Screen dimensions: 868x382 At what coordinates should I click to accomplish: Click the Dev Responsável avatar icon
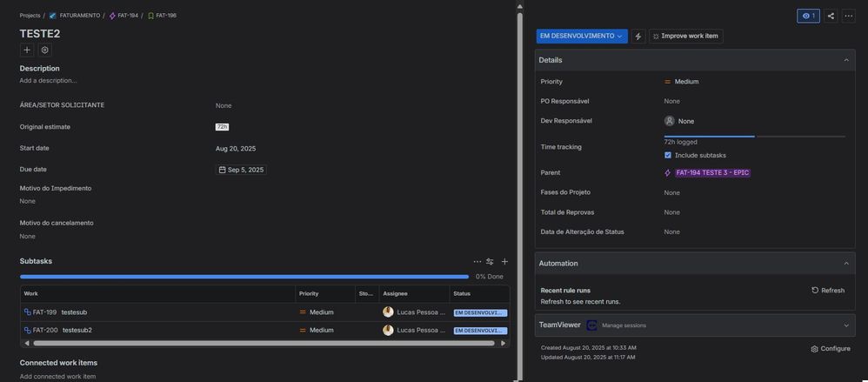(x=670, y=121)
